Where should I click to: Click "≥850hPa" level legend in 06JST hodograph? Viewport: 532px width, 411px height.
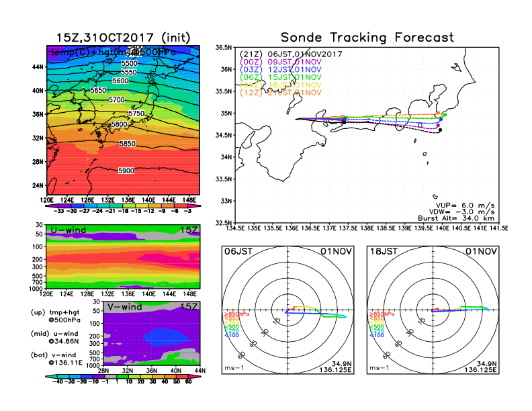(236, 314)
